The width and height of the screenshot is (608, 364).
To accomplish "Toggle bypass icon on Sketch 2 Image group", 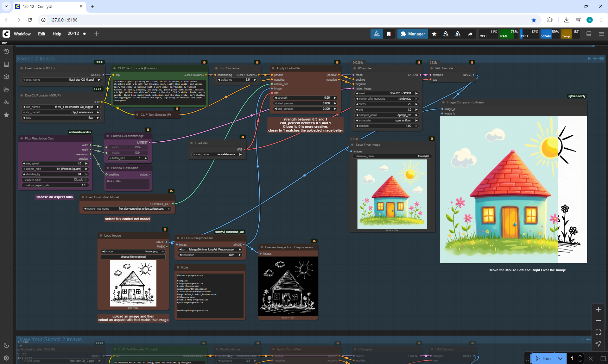I will 595,59.
